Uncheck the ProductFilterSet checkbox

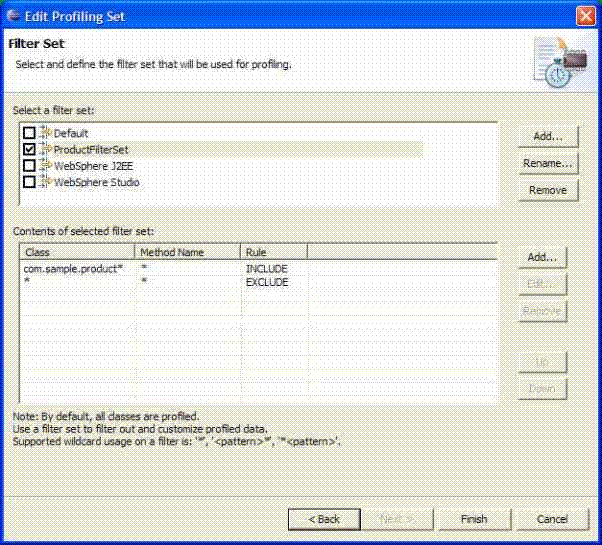(29, 149)
